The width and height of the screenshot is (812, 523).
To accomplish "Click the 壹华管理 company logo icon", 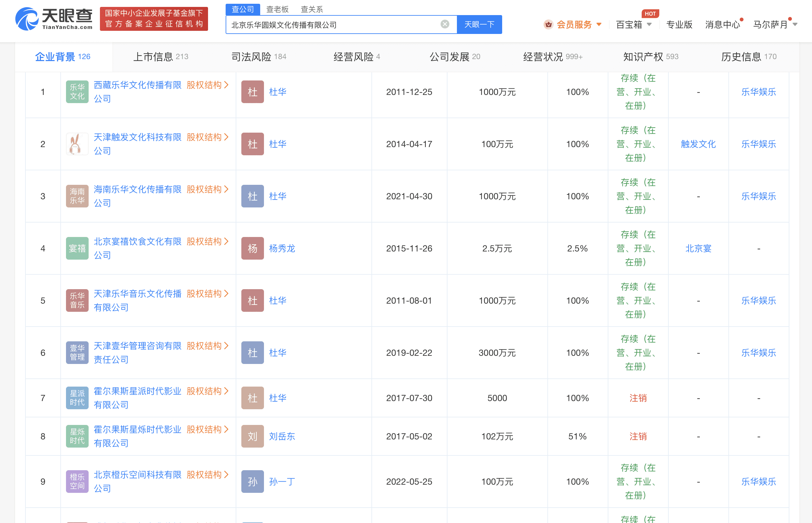I will (x=77, y=353).
